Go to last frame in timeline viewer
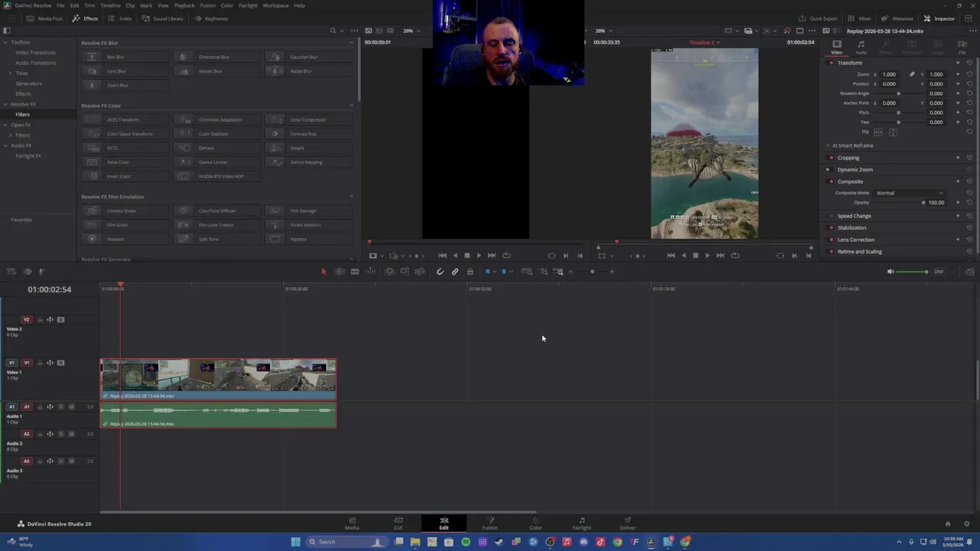The height and width of the screenshot is (551, 980). coord(720,256)
